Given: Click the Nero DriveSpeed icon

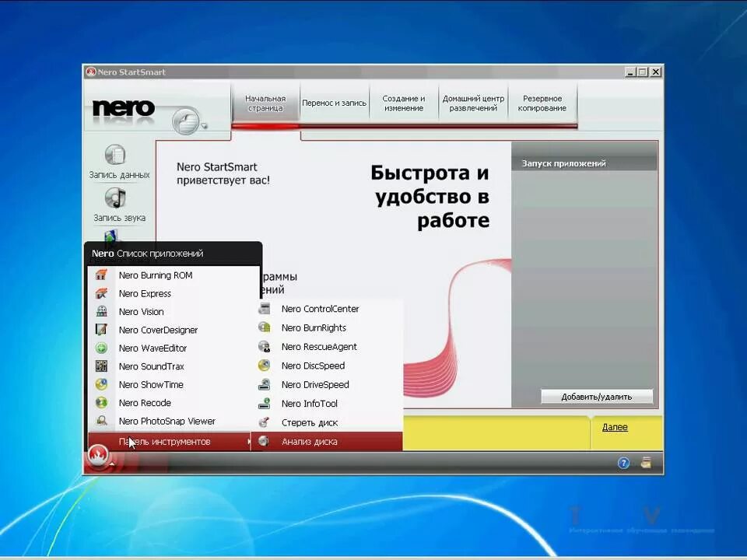Looking at the screenshot, I should click(264, 384).
